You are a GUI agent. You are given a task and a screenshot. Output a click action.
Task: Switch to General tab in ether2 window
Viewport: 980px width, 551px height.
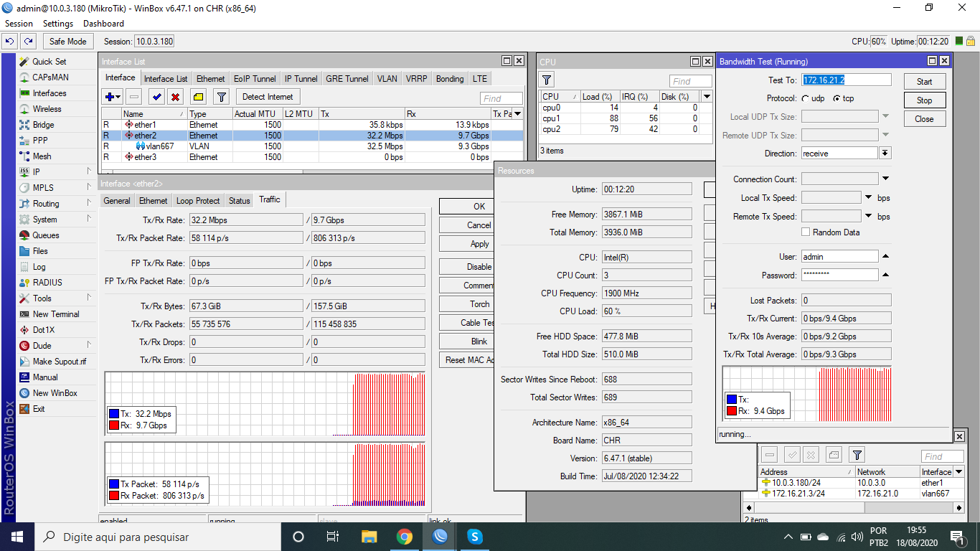pos(117,201)
